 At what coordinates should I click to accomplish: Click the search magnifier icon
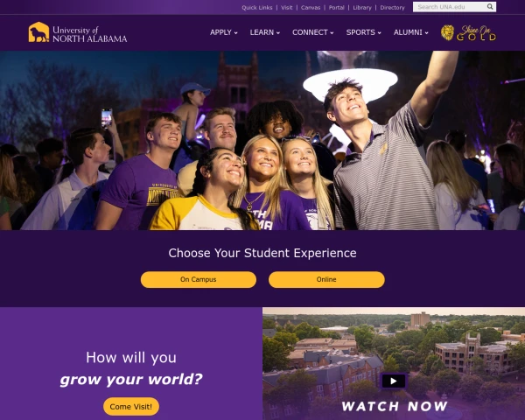[x=490, y=7]
